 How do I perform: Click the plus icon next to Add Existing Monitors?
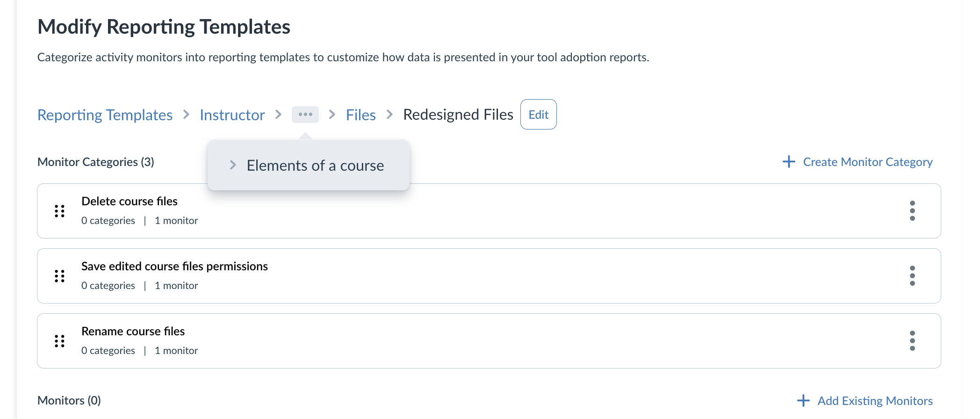point(803,401)
